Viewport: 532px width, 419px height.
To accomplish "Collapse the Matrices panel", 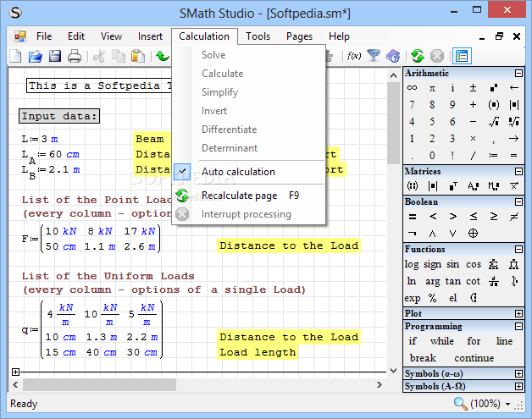I will [x=518, y=171].
